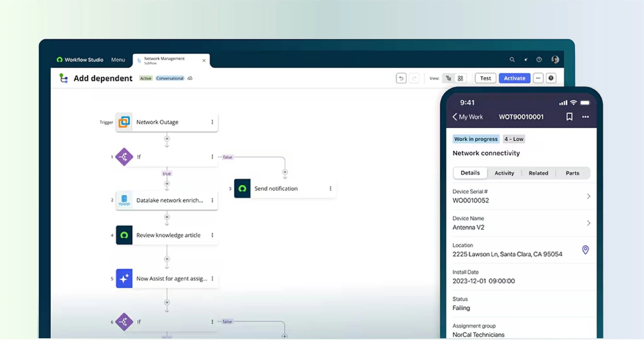The width and height of the screenshot is (644, 340).
Task: Click the Now Assist sparkle step icon
Action: tap(124, 278)
